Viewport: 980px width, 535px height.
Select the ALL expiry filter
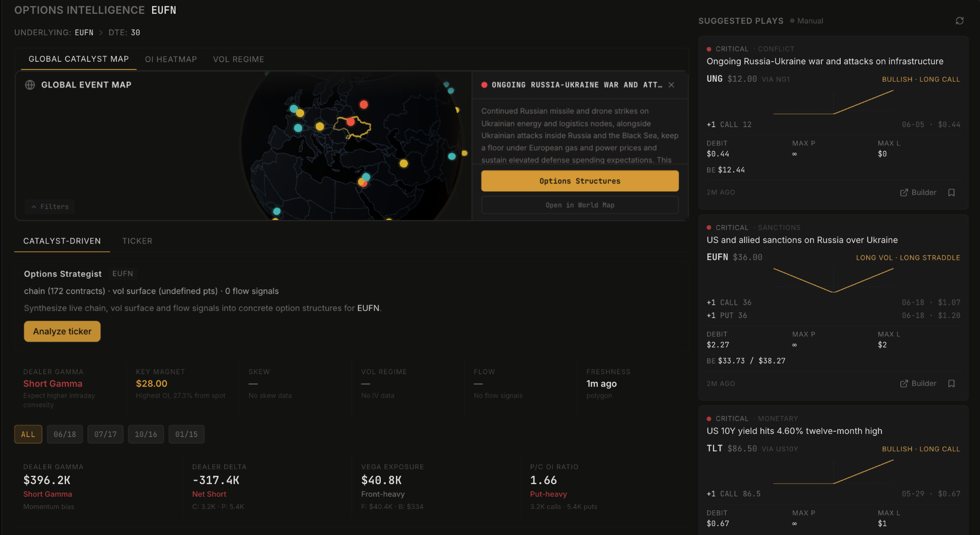click(28, 434)
